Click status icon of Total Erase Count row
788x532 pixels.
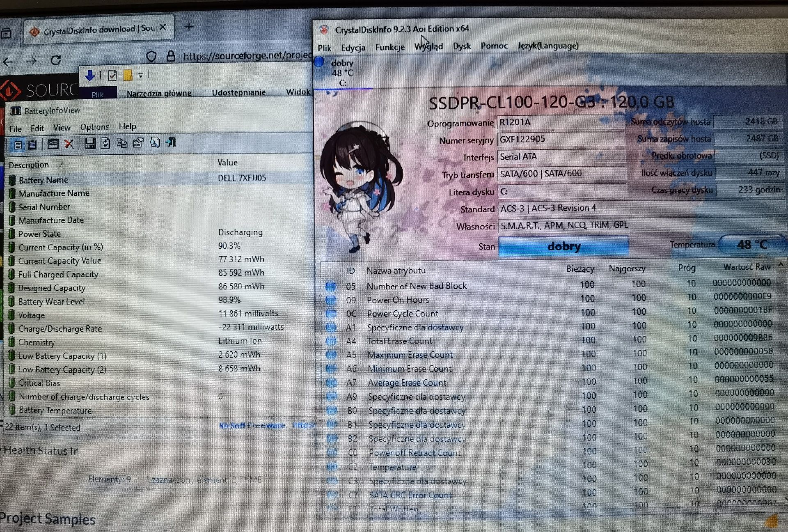click(x=331, y=341)
